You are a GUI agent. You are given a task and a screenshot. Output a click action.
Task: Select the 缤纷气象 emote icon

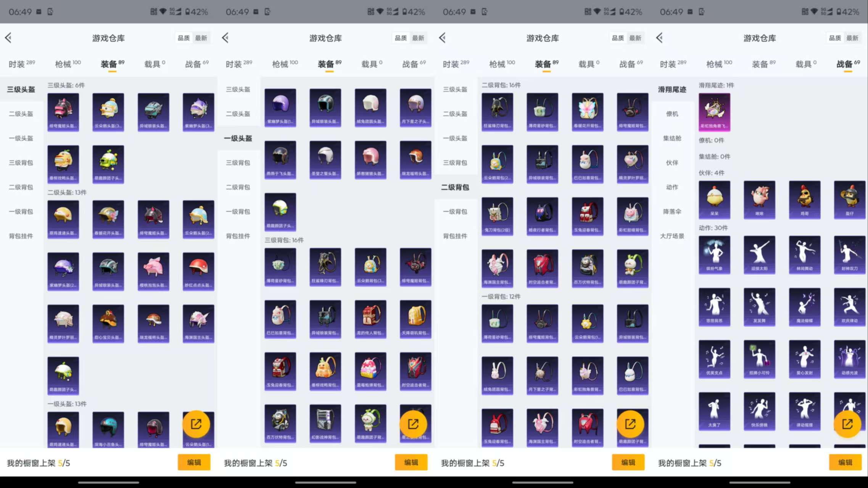coord(714,255)
